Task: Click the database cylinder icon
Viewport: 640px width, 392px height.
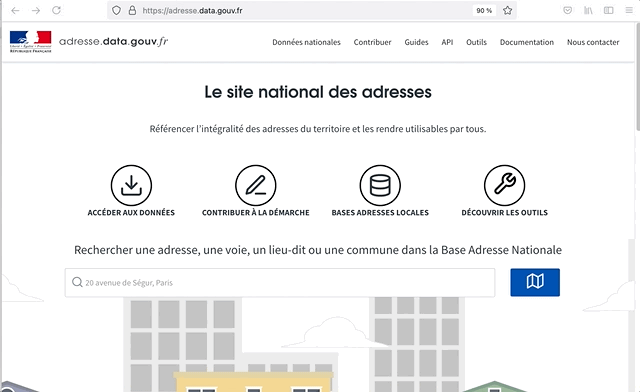Action: [380, 185]
